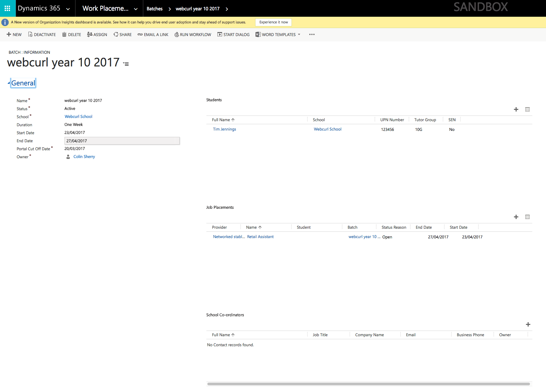
Task: Collapse the General section
Action: [23, 83]
